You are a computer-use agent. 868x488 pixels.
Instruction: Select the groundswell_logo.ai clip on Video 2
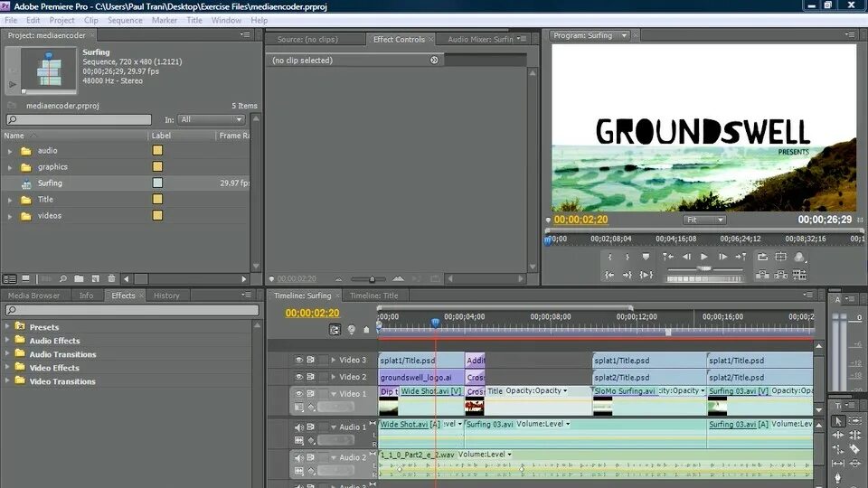coord(420,378)
